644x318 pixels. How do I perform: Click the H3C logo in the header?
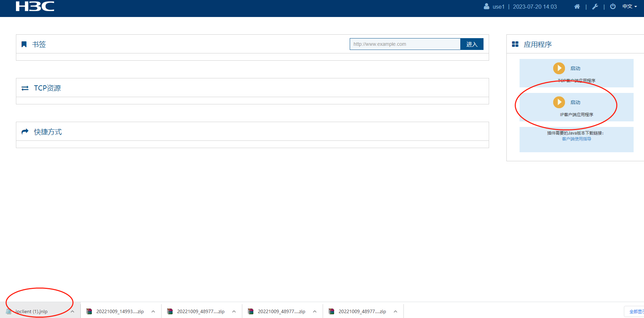tap(35, 6)
